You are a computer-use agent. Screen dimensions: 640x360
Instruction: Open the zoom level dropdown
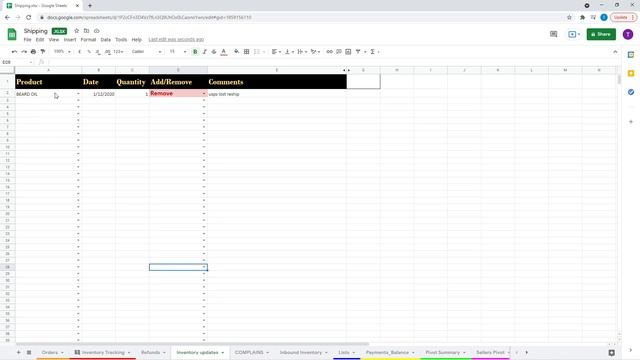tap(62, 52)
